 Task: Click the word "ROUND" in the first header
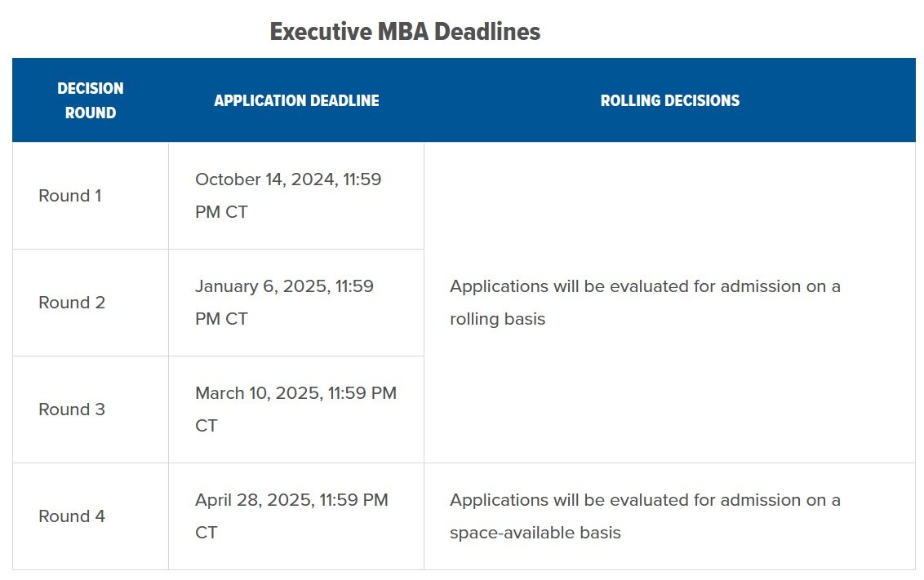91,113
